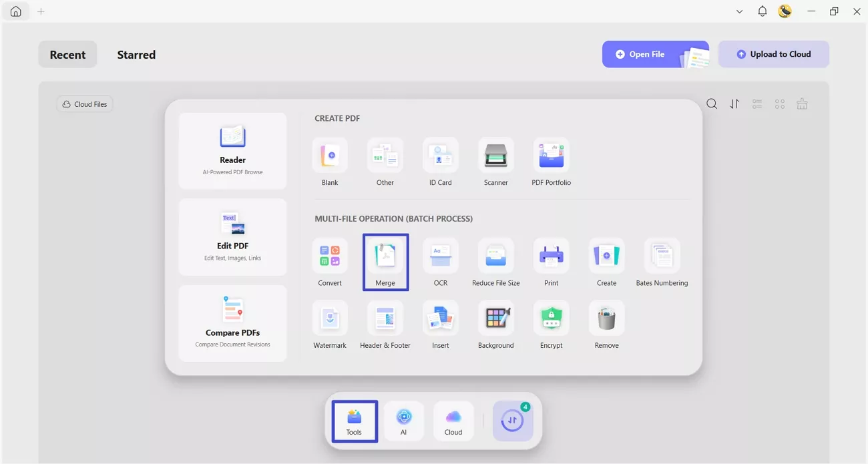Open the Edit PDF card
The image size is (868, 464).
(x=233, y=237)
